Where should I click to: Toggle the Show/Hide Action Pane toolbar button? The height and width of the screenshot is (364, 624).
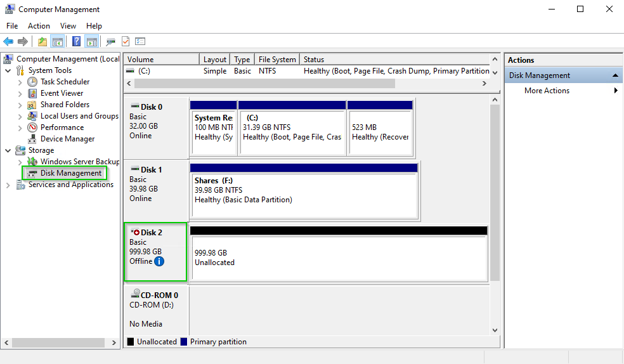coord(92,42)
